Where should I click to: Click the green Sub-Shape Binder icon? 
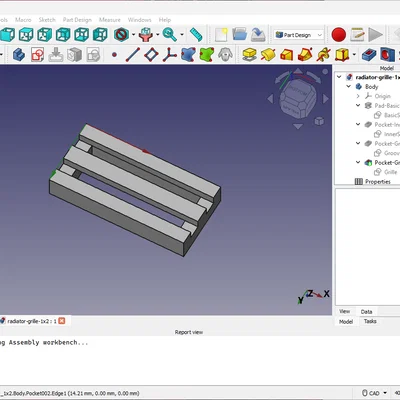coord(207,54)
